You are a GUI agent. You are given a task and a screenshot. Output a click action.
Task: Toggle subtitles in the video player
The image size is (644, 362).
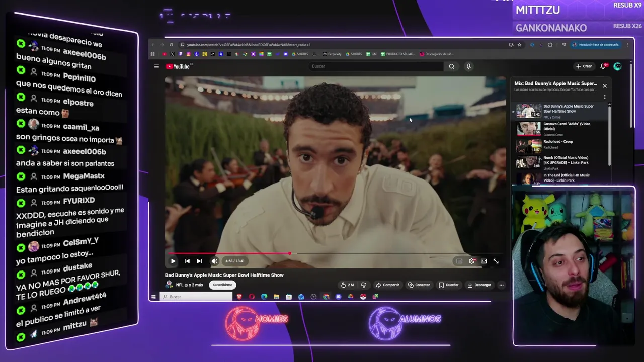pos(459,261)
